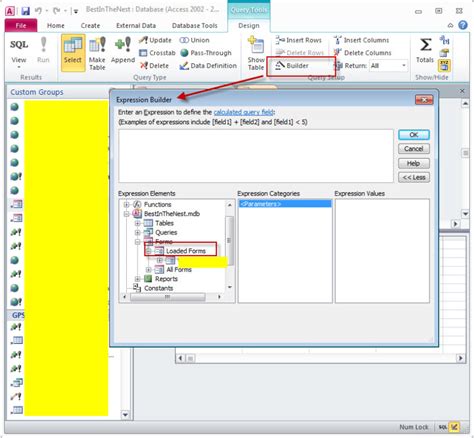
Task: Switch to Database Tools tab
Action: point(195,25)
